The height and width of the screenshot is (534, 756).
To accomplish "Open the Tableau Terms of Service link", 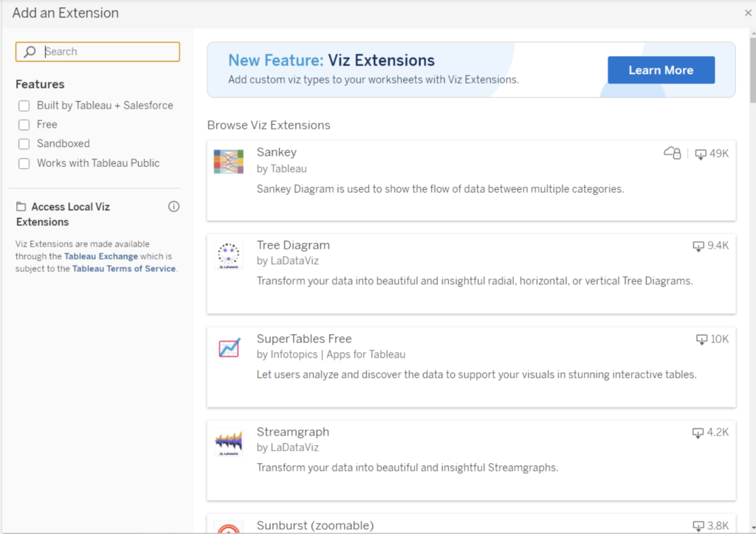I will (x=123, y=268).
